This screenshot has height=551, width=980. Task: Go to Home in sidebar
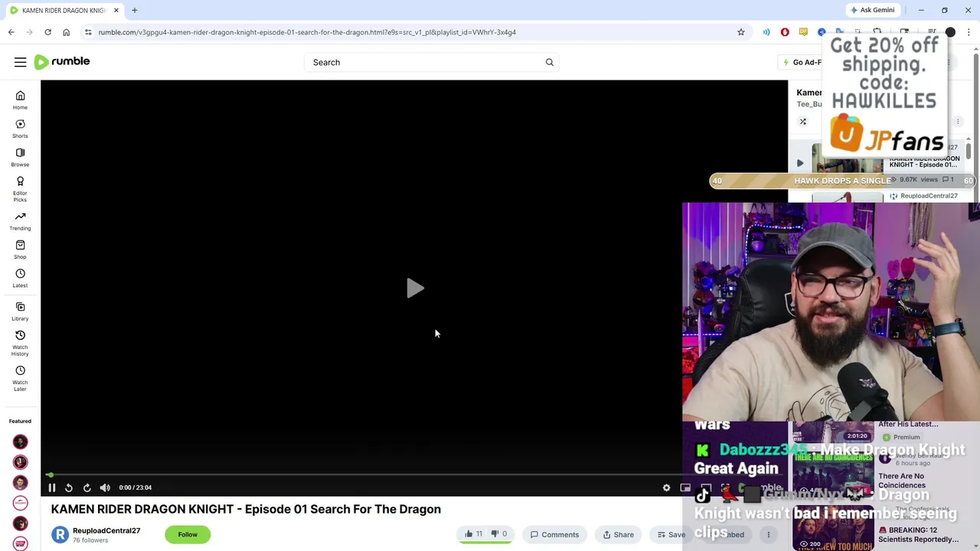pos(20,99)
